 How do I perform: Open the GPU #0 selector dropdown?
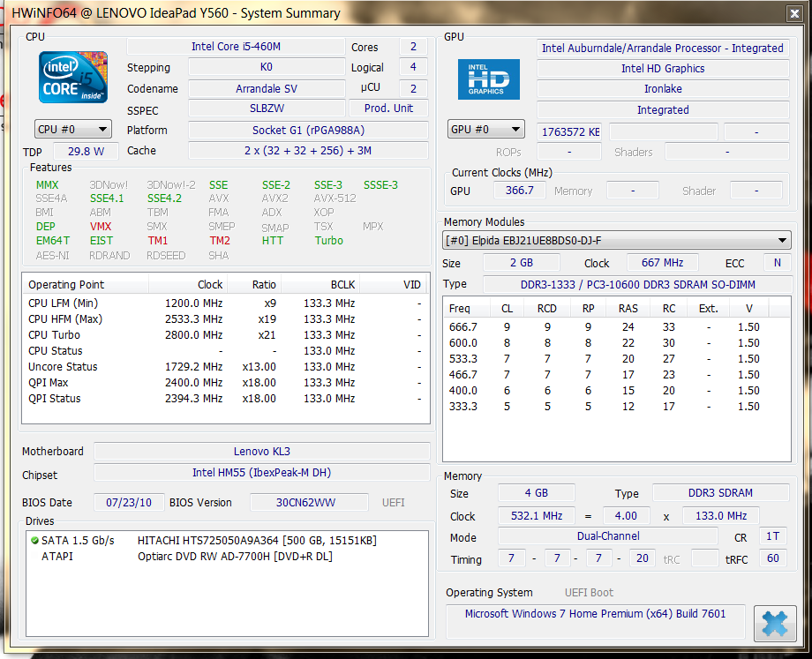click(x=485, y=129)
